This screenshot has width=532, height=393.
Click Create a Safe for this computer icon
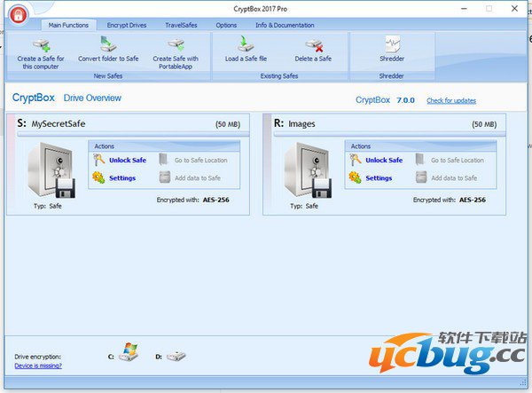[41, 43]
